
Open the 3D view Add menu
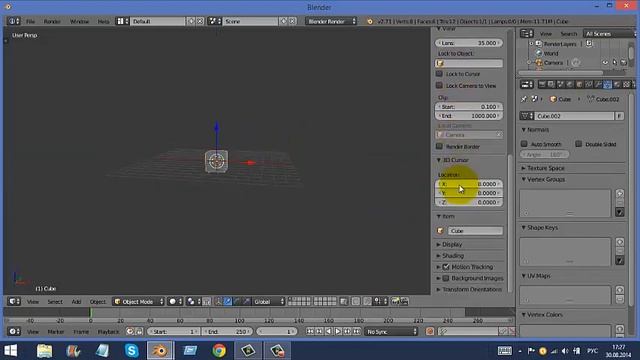[x=76, y=302]
